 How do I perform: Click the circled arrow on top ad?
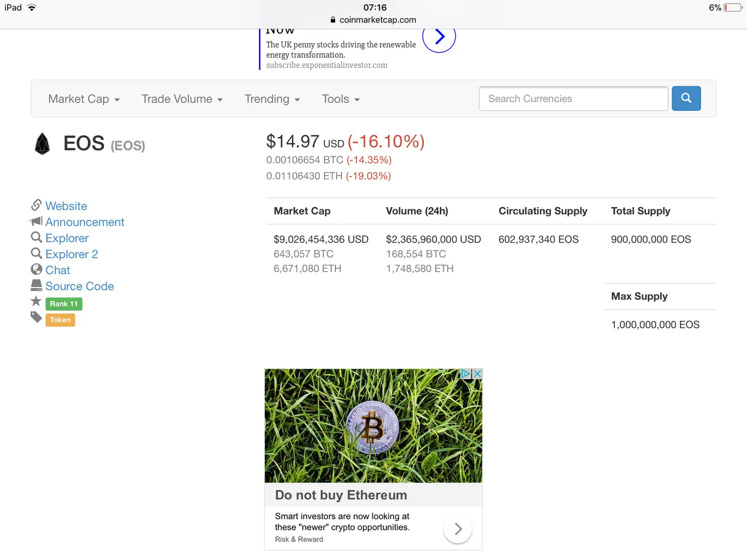[x=439, y=37]
